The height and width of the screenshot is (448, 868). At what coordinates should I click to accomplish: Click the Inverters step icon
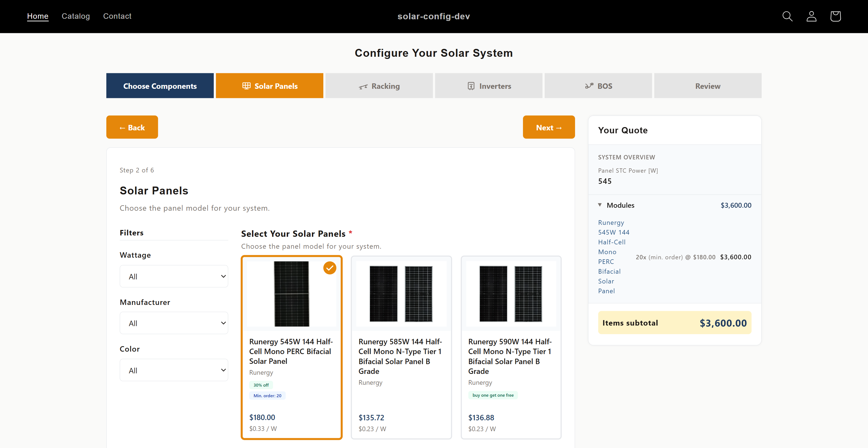[471, 86]
